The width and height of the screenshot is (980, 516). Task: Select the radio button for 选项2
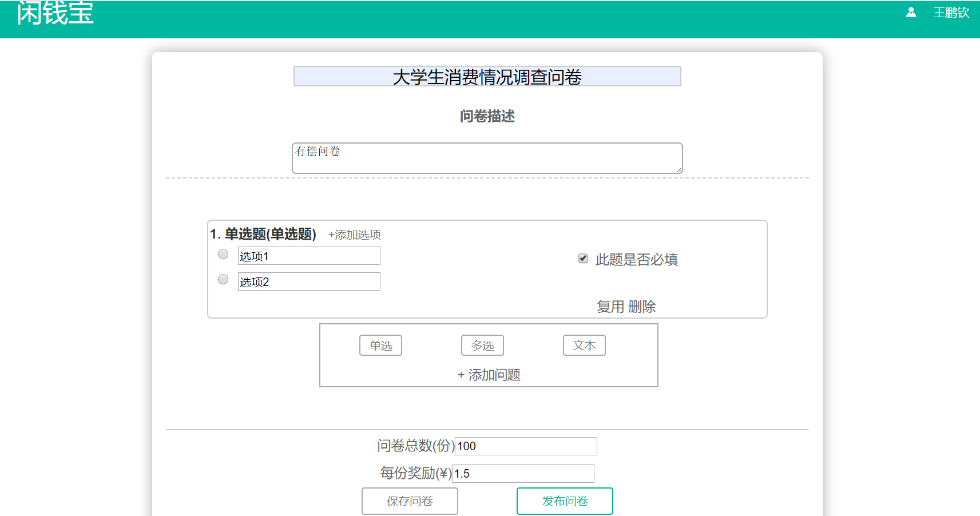[223, 280]
